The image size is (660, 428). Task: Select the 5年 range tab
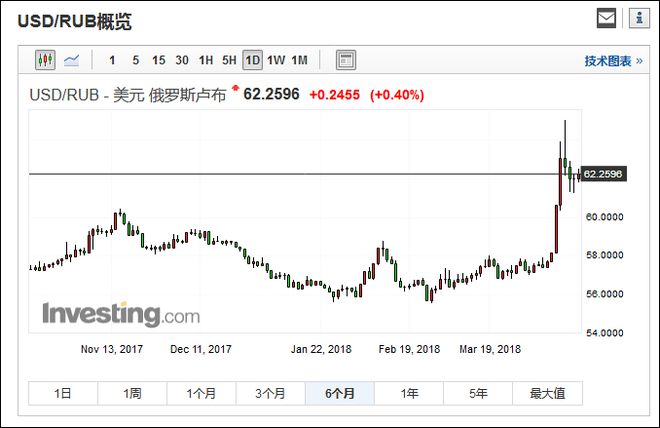(x=478, y=393)
